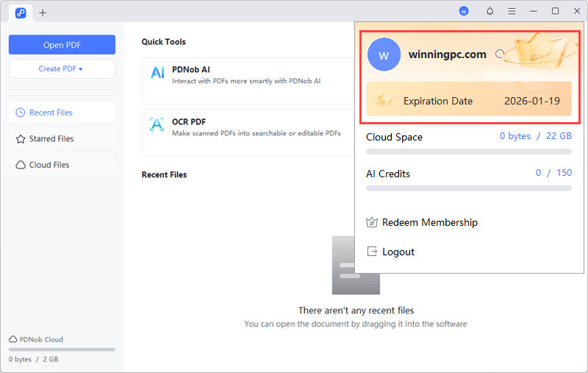The height and width of the screenshot is (373, 588).
Task: Click the user avatar in title bar
Action: click(x=464, y=11)
